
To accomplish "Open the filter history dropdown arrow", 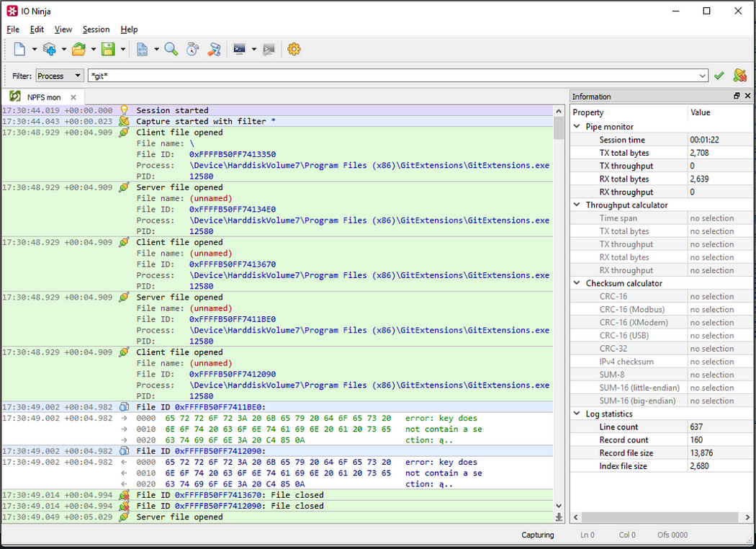I will pos(703,75).
